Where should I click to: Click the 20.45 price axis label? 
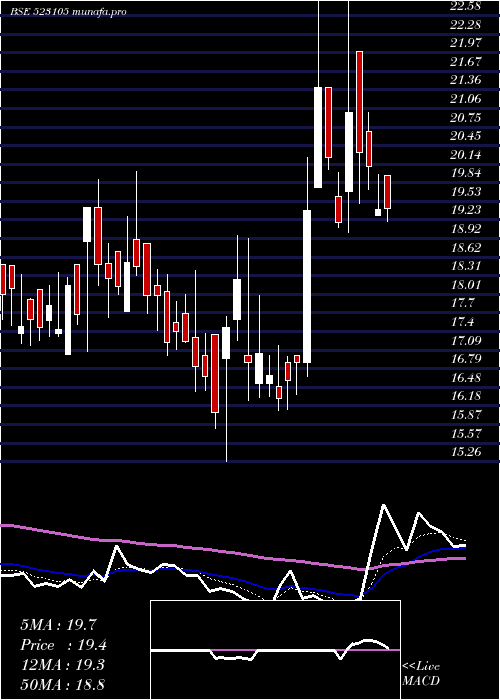[466, 136]
